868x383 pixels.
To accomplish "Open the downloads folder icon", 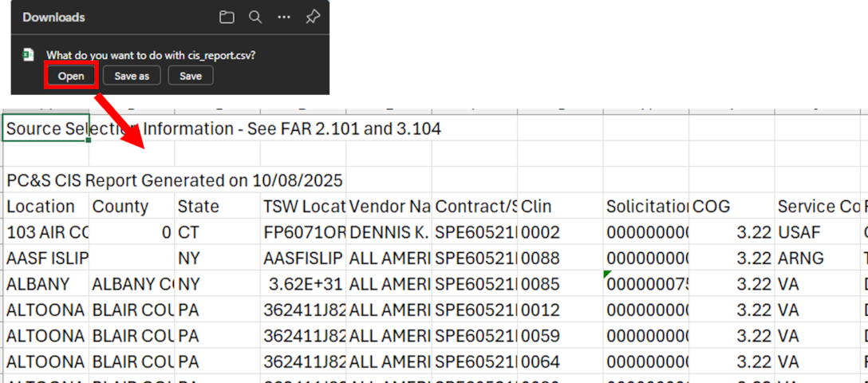I will [x=226, y=18].
